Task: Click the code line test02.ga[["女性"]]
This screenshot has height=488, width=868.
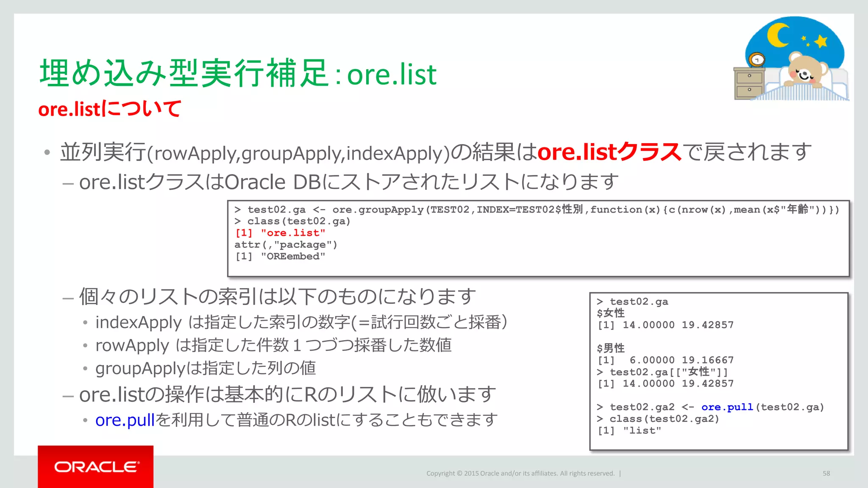Action: pos(662,372)
